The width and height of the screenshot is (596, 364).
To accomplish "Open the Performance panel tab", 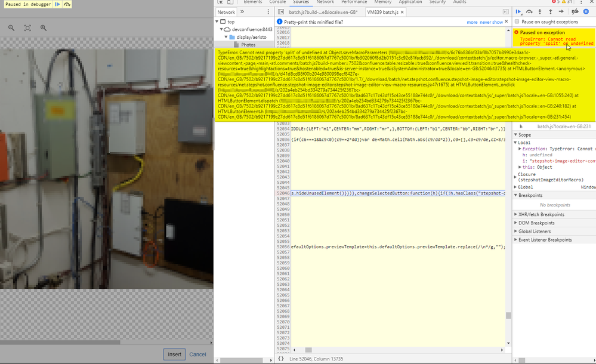I will (x=354, y=2).
